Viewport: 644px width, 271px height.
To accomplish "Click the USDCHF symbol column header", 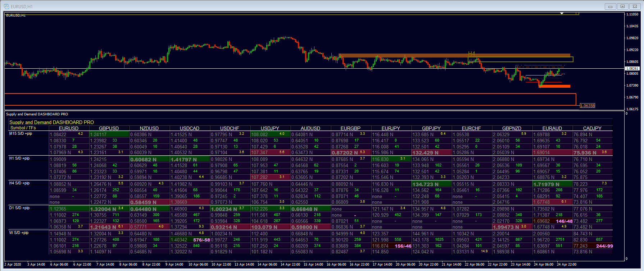I will 230,128.
